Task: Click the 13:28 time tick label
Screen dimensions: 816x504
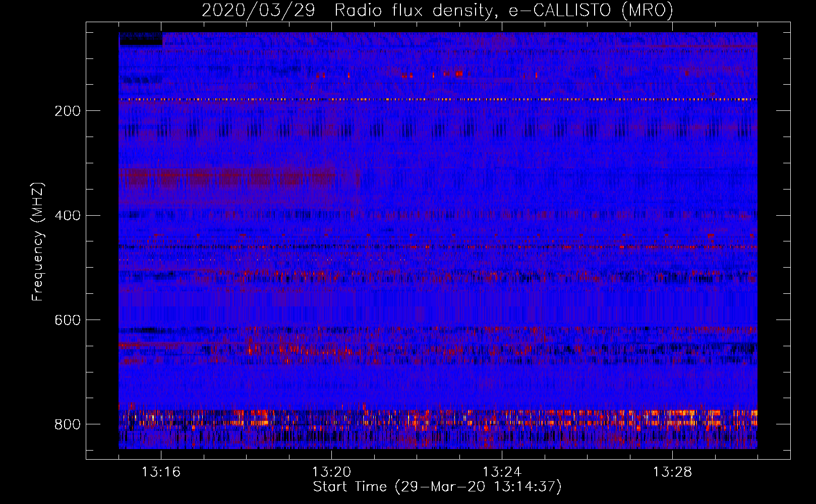Action: pos(672,472)
